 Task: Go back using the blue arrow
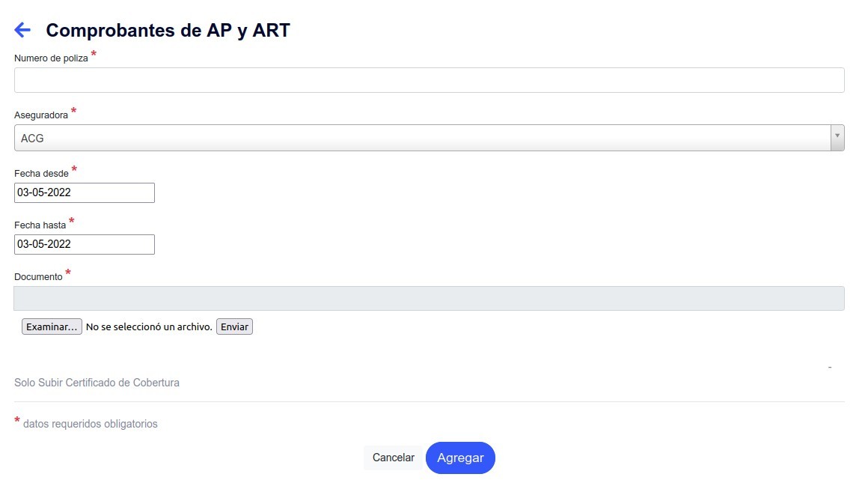click(22, 30)
